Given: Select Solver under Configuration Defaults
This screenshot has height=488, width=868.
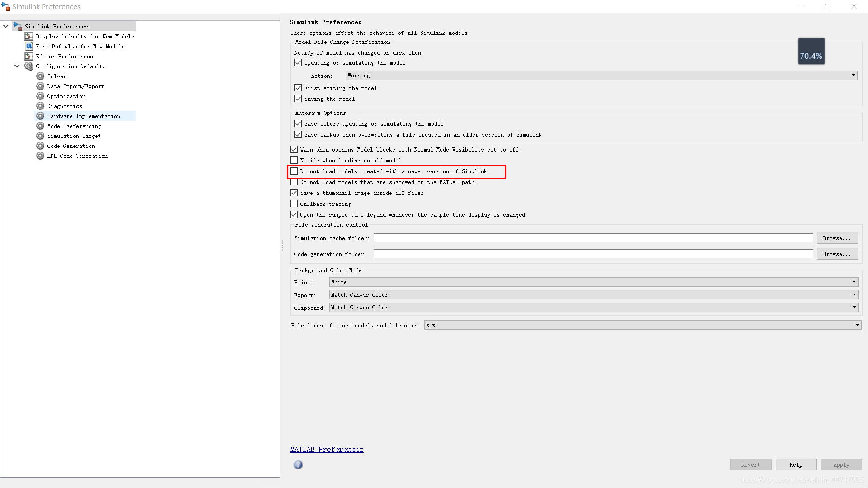Looking at the screenshot, I should tap(57, 76).
